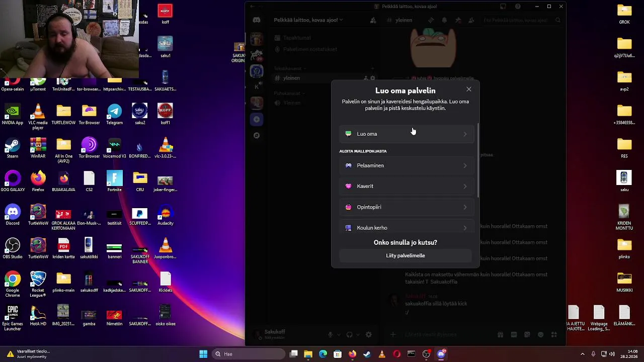Select the Rocket League desktop icon
Image resolution: width=644 pixels, height=362 pixels.
pyautogui.click(x=38, y=284)
